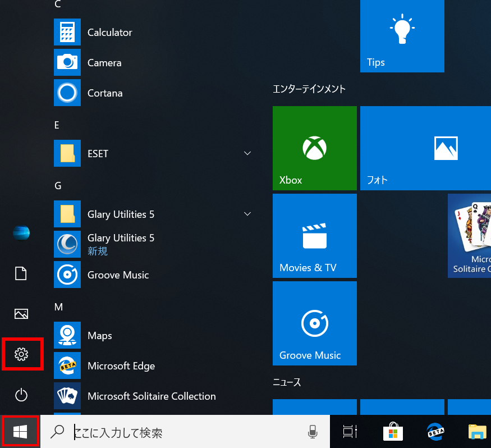The height and width of the screenshot is (448, 491).
Task: Click the letter E group header
Action: pos(57,125)
